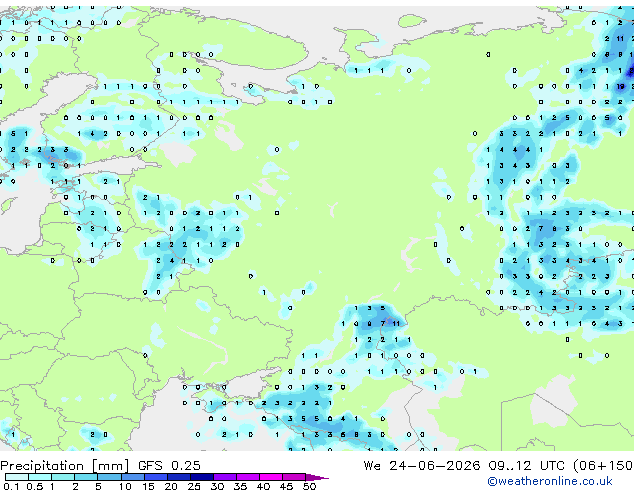Select the purple swatch between 30 and 35

click(225, 477)
